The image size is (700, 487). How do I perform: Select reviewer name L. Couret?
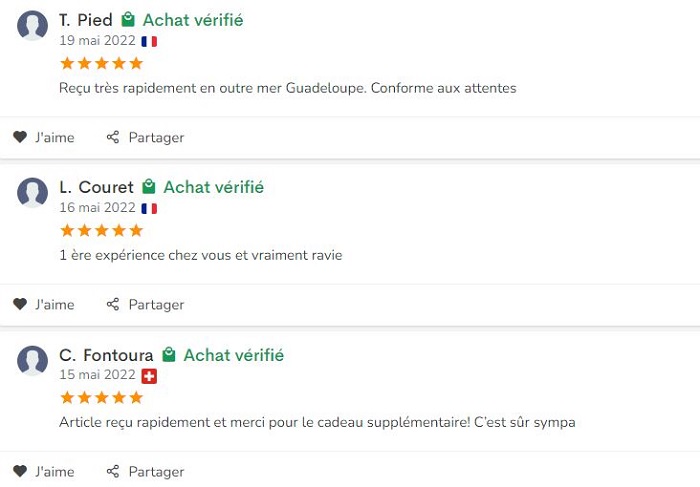[96, 187]
